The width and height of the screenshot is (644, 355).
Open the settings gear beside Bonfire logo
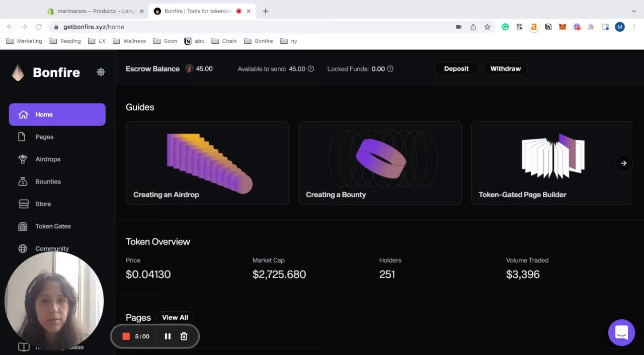101,72
